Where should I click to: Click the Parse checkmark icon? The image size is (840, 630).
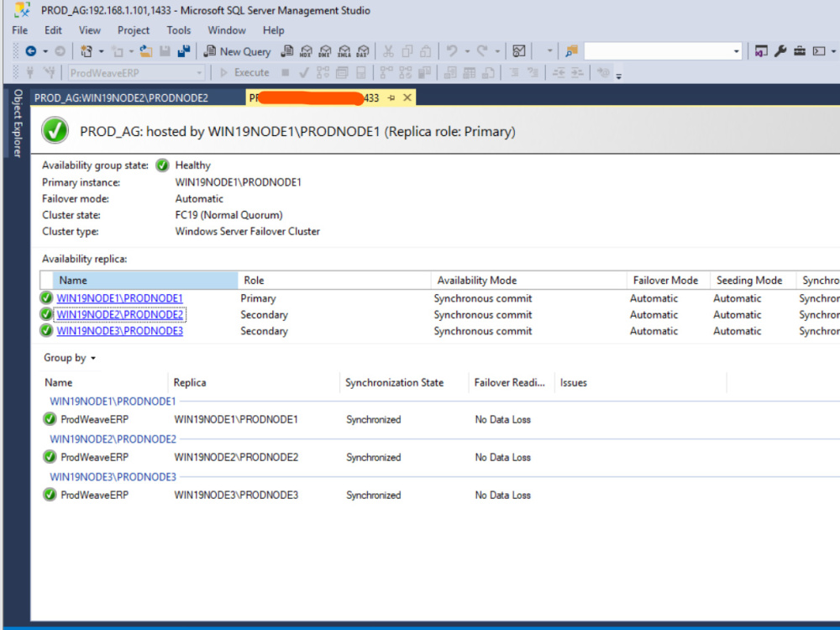pyautogui.click(x=304, y=72)
